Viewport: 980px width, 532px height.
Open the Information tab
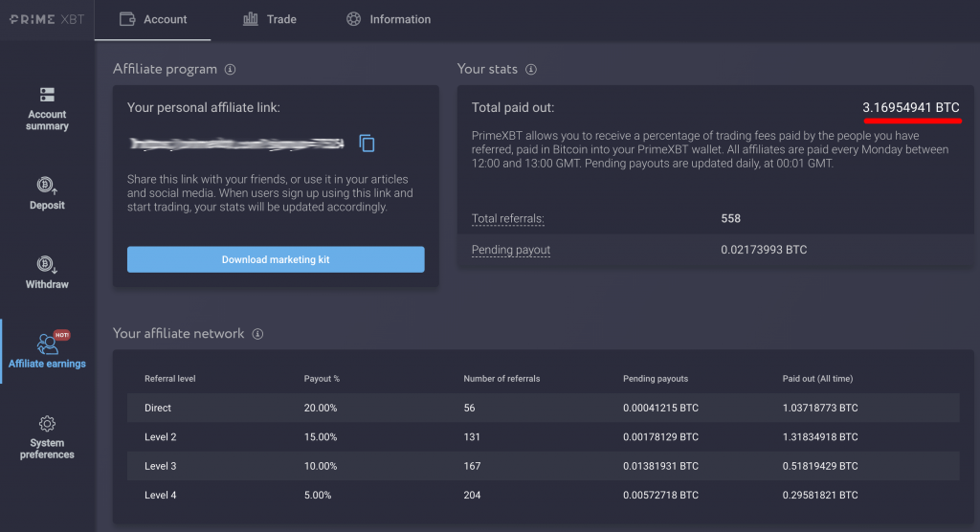pyautogui.click(x=389, y=20)
